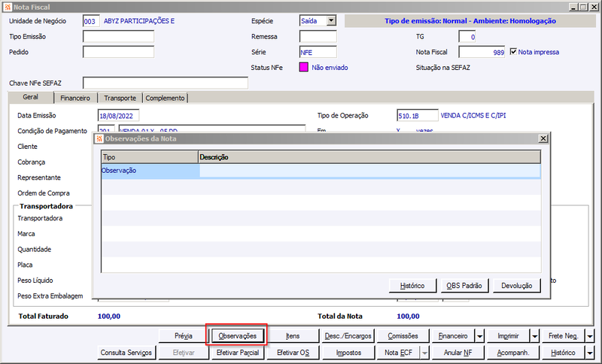The width and height of the screenshot is (602, 364).
Task: Open the Espécie dropdown showing Saída
Action: coord(331,21)
